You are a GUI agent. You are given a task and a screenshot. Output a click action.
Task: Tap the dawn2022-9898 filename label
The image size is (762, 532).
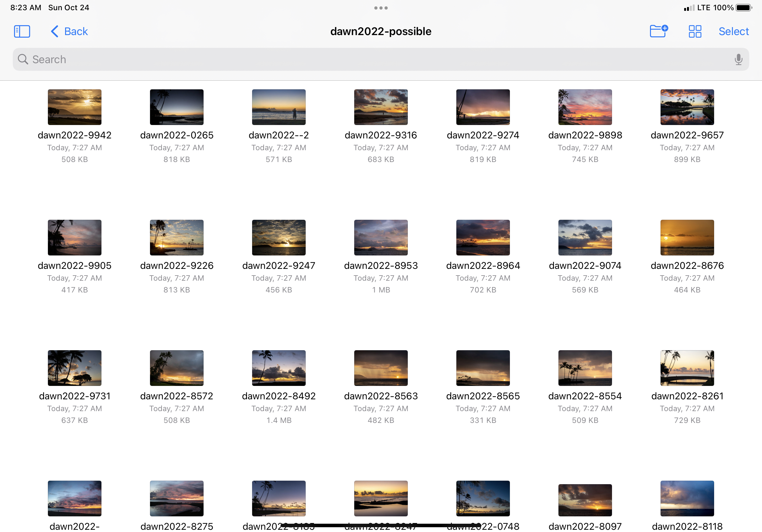[585, 135]
